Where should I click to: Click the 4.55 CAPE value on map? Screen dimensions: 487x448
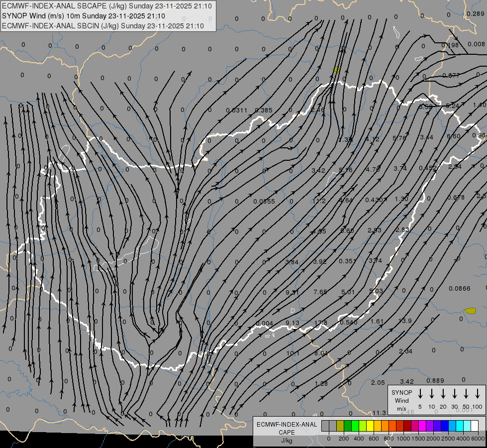tap(319, 231)
